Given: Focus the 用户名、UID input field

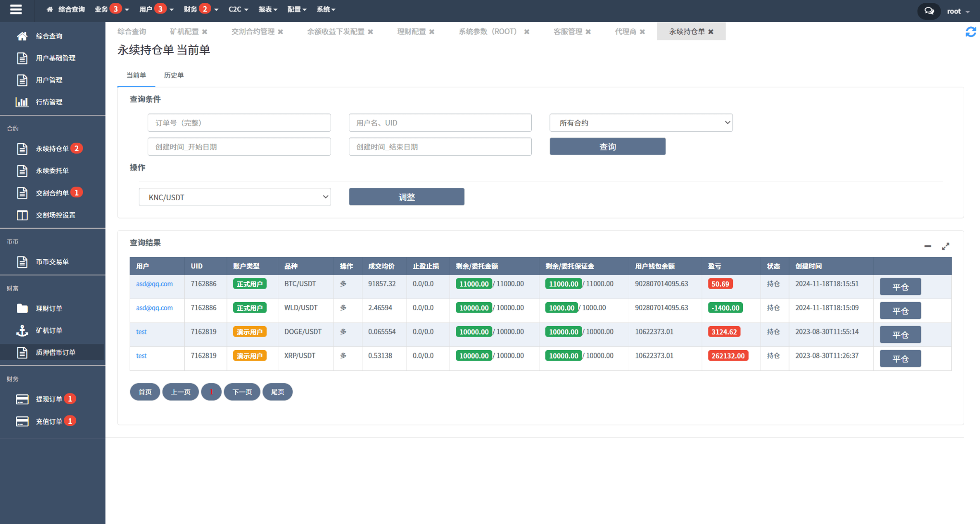Looking at the screenshot, I should point(440,123).
